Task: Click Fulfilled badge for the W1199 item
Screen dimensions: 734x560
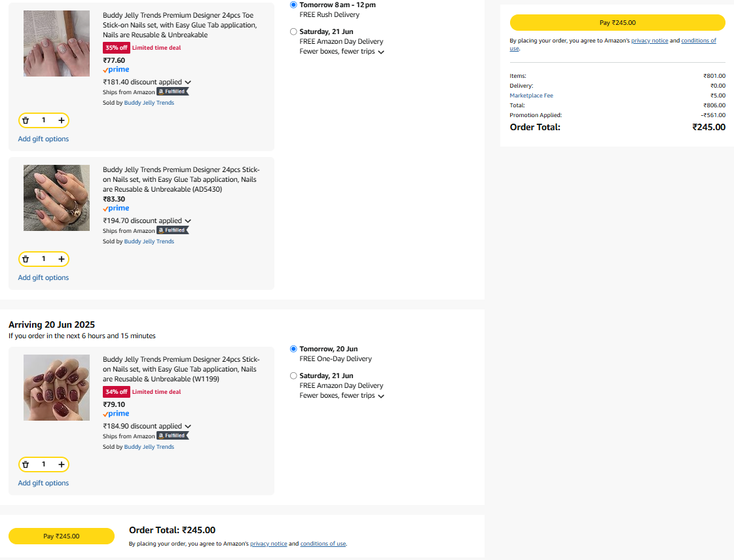Action: [x=173, y=436]
